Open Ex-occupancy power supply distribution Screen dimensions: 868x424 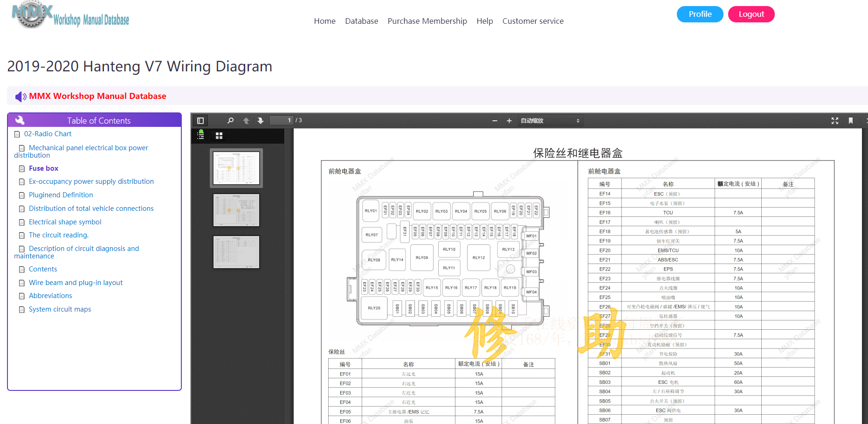coord(91,181)
